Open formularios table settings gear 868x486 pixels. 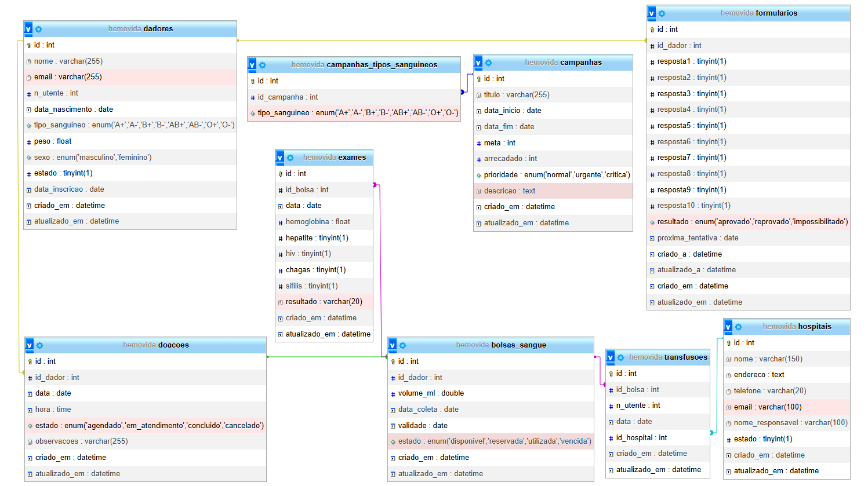pyautogui.click(x=662, y=13)
